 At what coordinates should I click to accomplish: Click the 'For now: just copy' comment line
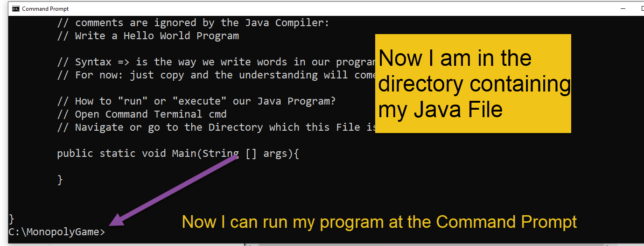[216, 75]
